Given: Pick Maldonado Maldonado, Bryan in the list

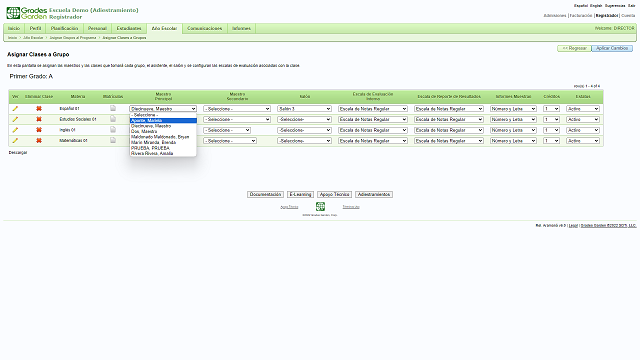Looking at the screenshot, I should [163, 137].
